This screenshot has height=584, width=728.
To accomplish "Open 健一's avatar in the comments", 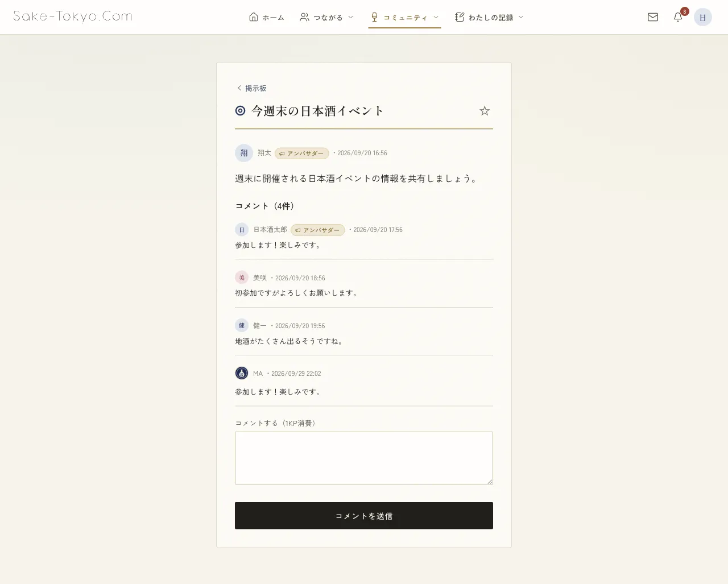I will tap(242, 325).
